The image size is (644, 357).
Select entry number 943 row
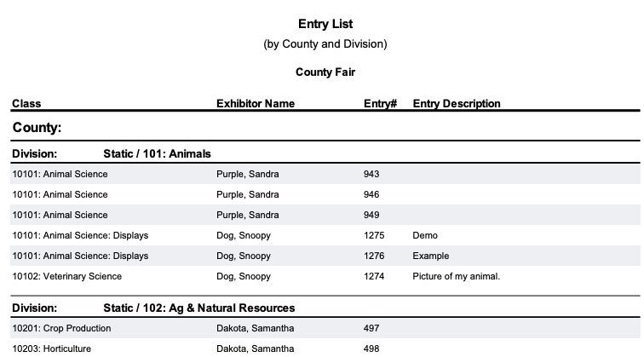coord(325,174)
